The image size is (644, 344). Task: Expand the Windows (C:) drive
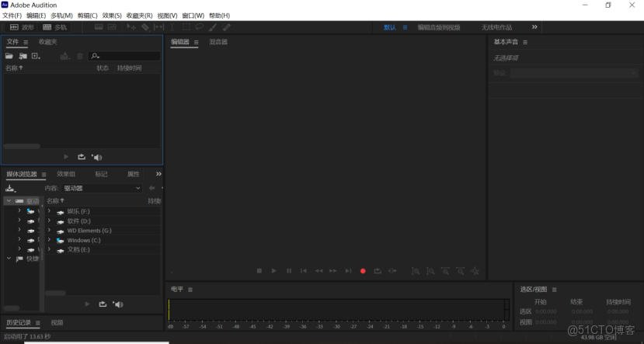[49, 240]
